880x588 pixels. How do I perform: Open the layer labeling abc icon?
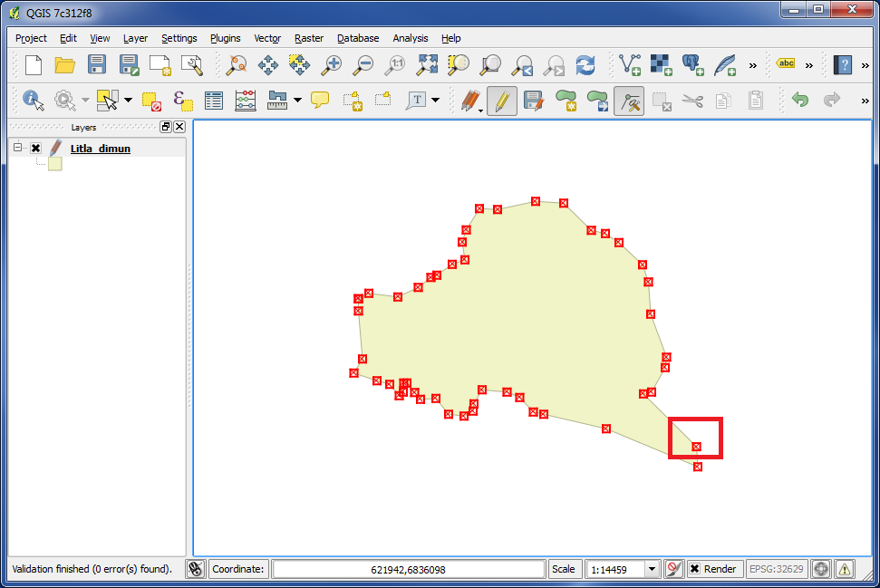[x=786, y=63]
